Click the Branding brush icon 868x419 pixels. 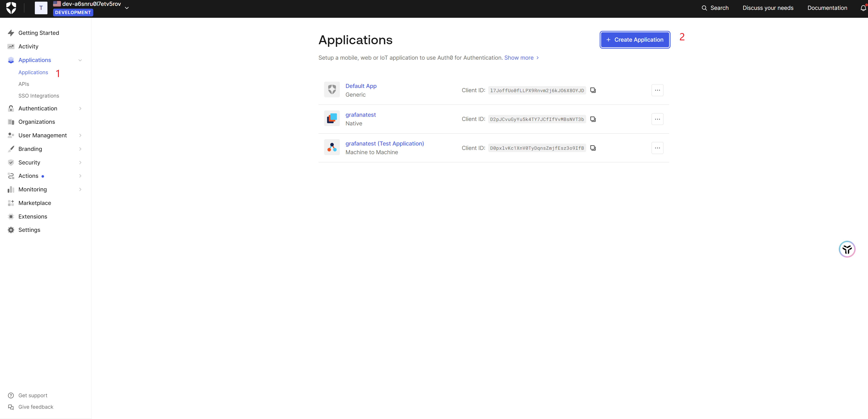11,149
